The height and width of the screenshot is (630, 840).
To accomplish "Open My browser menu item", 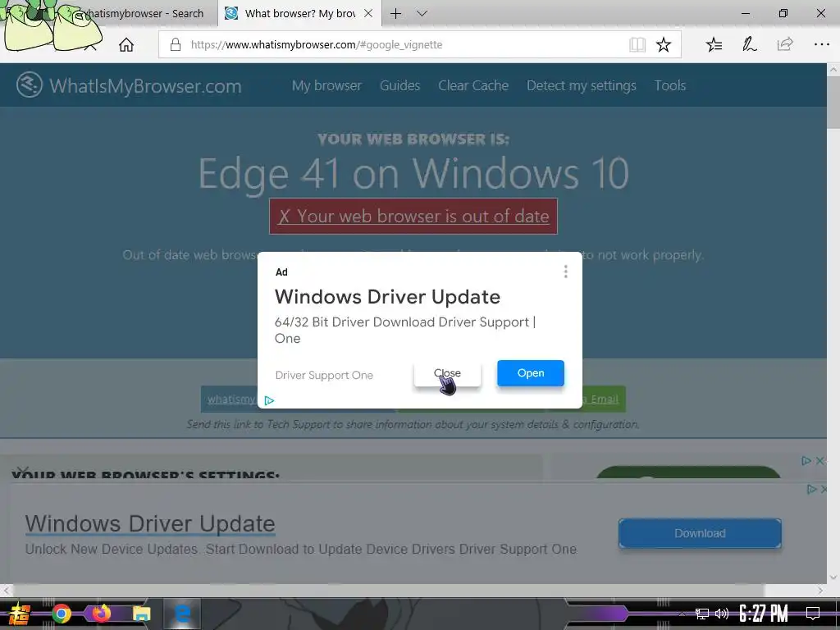I will [x=326, y=85].
